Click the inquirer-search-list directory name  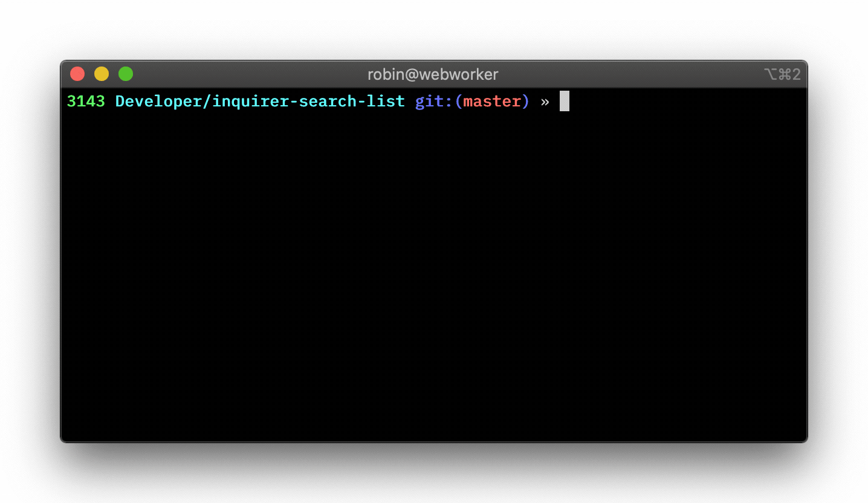point(308,102)
